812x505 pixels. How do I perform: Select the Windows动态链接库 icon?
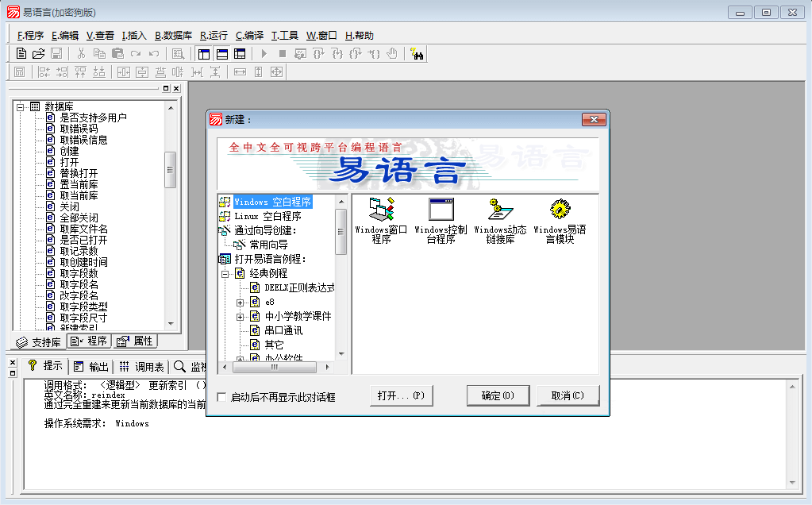(500, 222)
